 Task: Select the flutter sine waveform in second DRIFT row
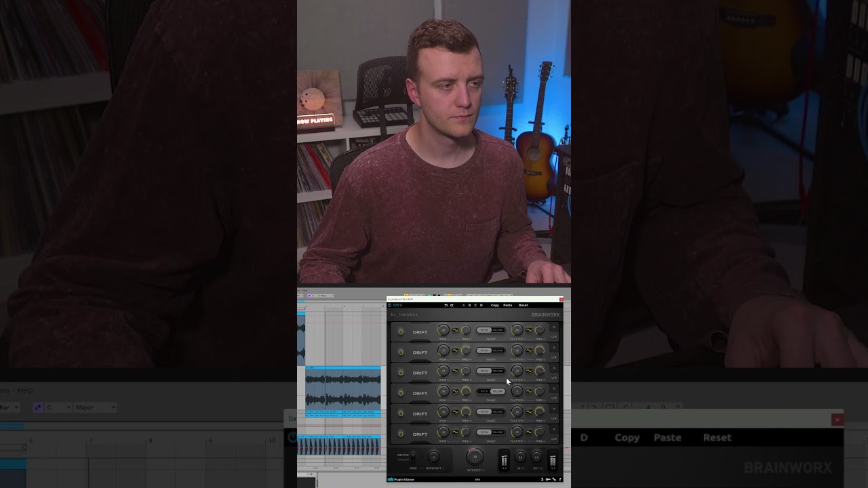(x=529, y=350)
